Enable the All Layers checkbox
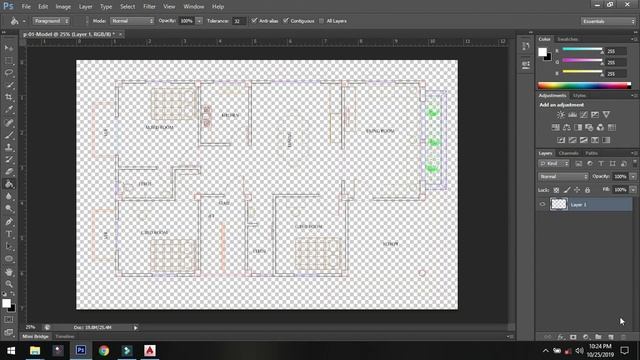This screenshot has width=640, height=360. pyautogui.click(x=322, y=21)
